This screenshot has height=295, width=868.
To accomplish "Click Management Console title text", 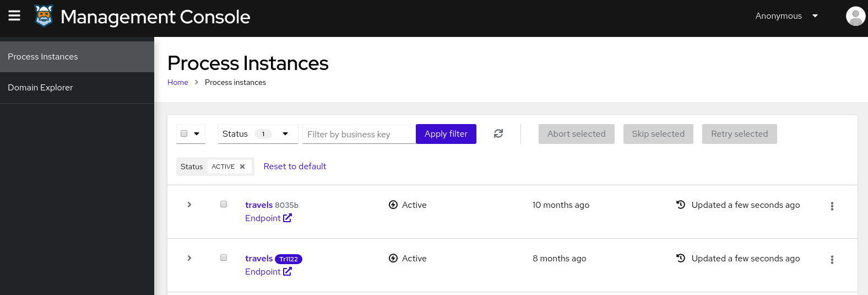I will [x=155, y=17].
